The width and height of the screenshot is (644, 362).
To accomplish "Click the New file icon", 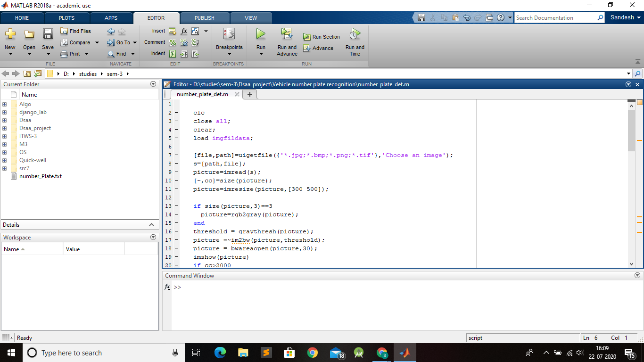I will [10, 34].
